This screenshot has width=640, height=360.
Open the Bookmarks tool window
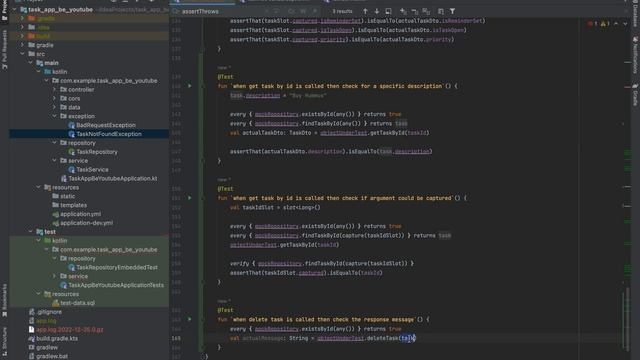pyautogui.click(x=4, y=300)
